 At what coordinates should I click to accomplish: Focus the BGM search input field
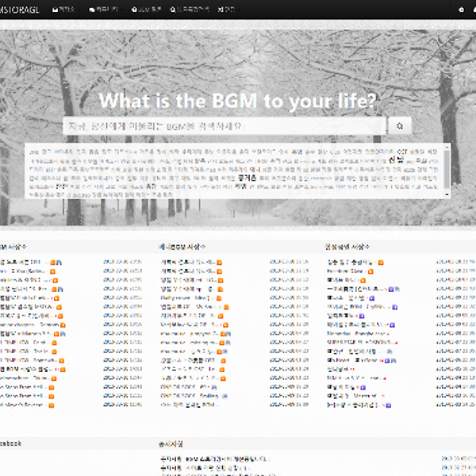224,126
